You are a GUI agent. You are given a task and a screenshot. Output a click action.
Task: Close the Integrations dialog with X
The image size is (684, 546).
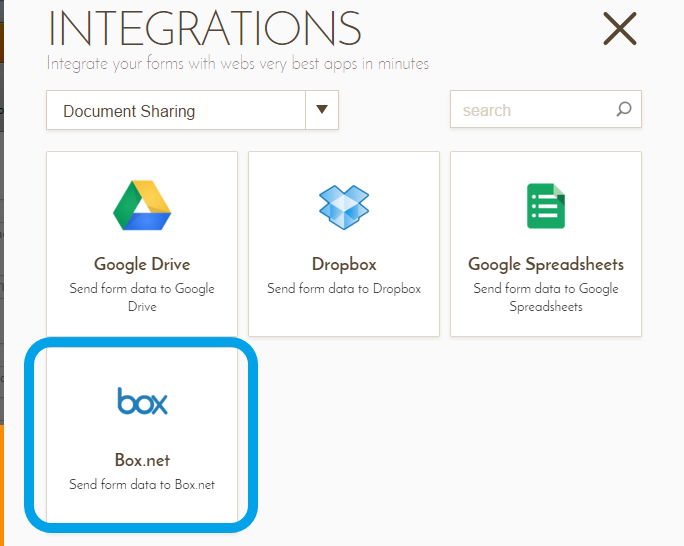[620, 29]
